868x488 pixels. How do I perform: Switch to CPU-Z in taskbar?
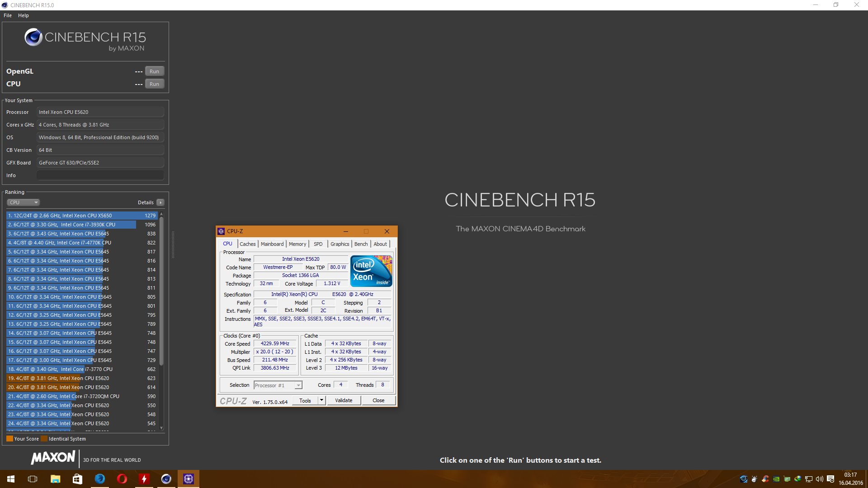click(189, 479)
